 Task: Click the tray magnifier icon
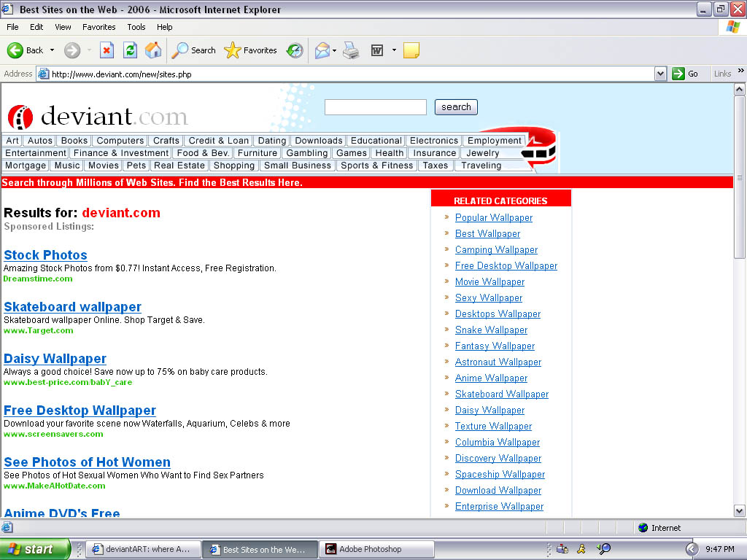tap(603, 549)
